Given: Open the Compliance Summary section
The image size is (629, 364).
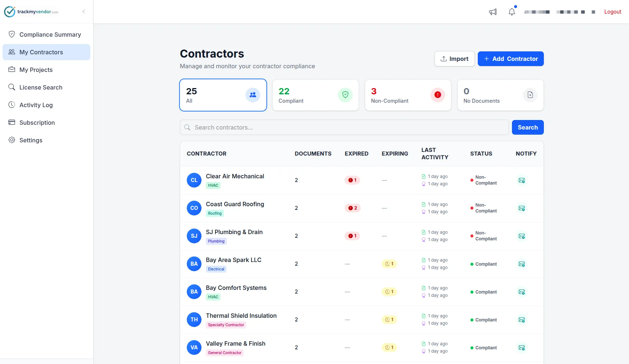Looking at the screenshot, I should click(50, 34).
